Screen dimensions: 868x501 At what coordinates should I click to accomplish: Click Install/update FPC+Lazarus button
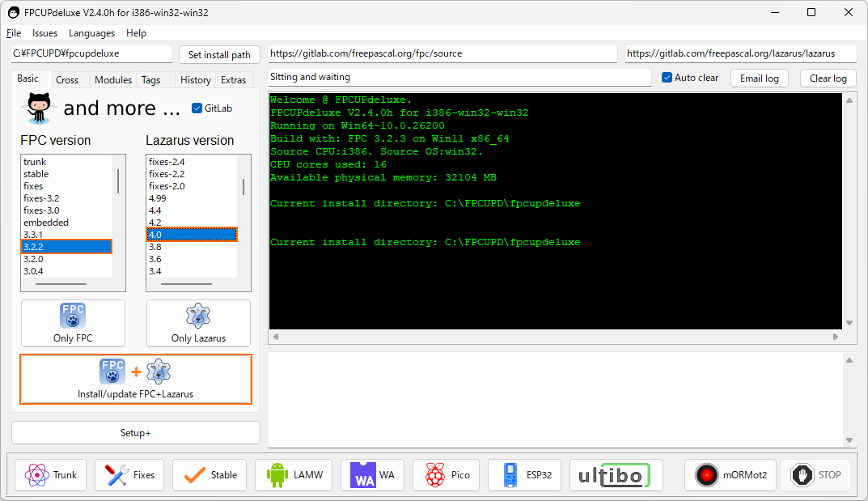[x=136, y=380]
